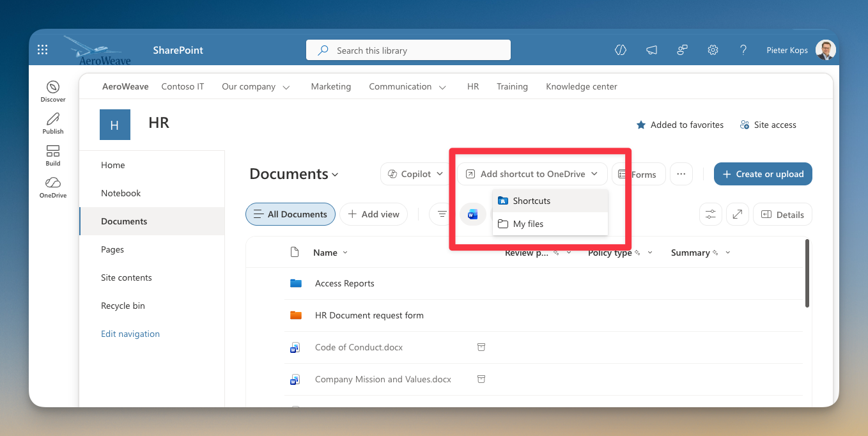Screen dimensions: 868x436
Task: Click the more options ellipsis button
Action: pyautogui.click(x=681, y=174)
